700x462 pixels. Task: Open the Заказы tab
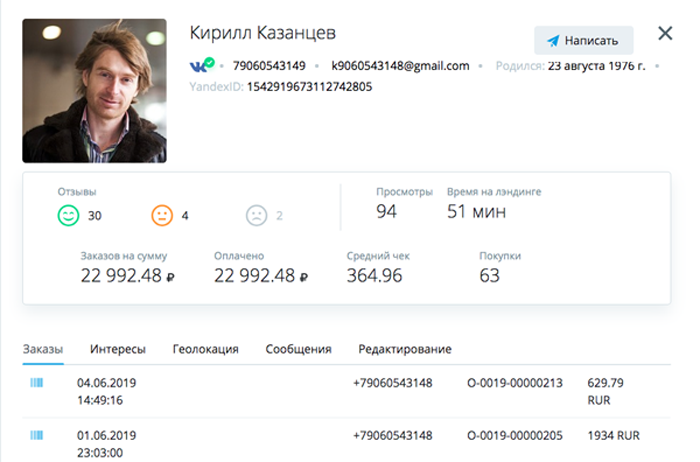[x=43, y=349]
